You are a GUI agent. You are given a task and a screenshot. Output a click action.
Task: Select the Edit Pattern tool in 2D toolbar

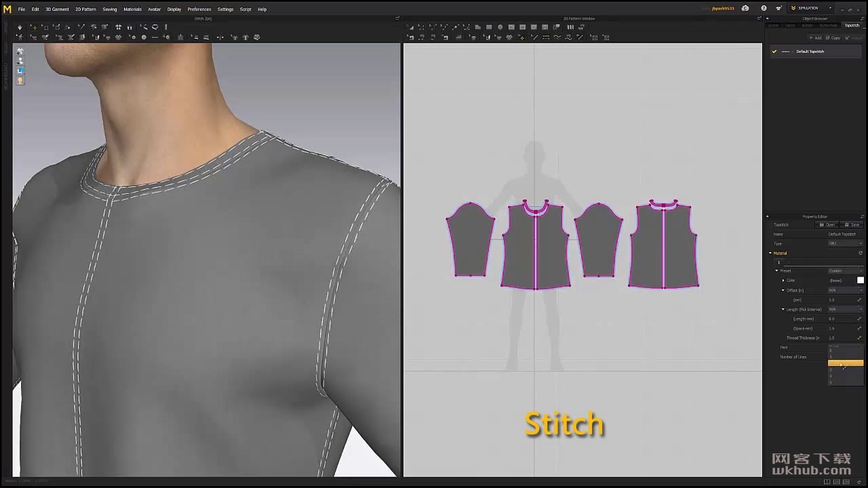[x=420, y=27]
